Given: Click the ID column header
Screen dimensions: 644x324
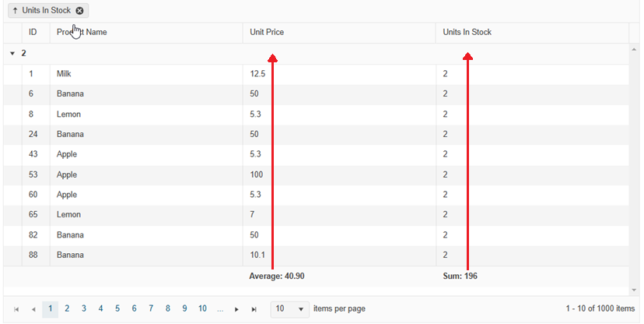Looking at the screenshot, I should (x=33, y=33).
